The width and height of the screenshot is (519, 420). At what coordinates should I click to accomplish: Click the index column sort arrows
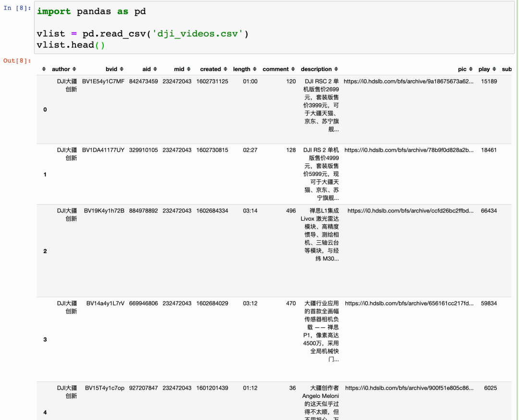pos(44,69)
